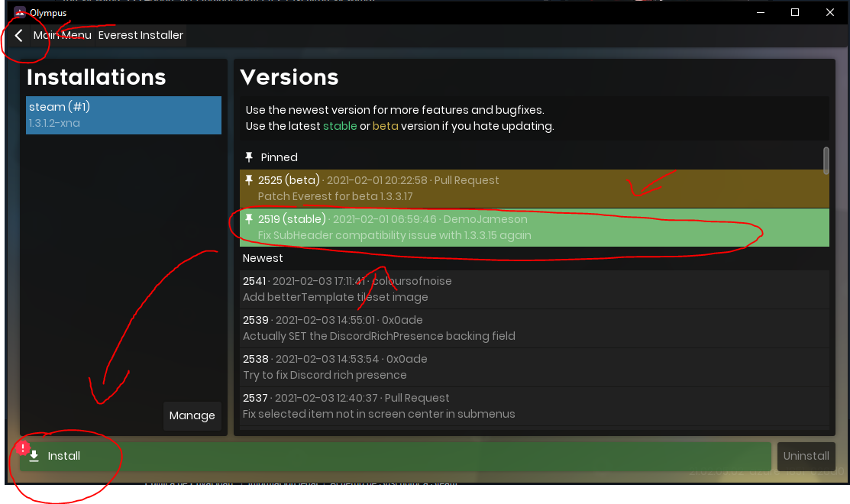The height and width of the screenshot is (504, 850).
Task: Click the pin icon beside Pinned header
Action: coord(249,157)
